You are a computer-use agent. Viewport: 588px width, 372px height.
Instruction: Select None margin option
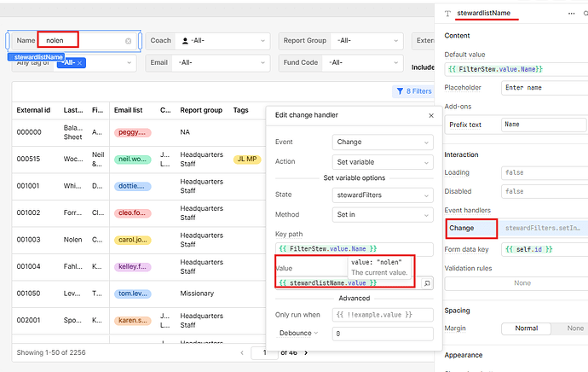(575, 328)
